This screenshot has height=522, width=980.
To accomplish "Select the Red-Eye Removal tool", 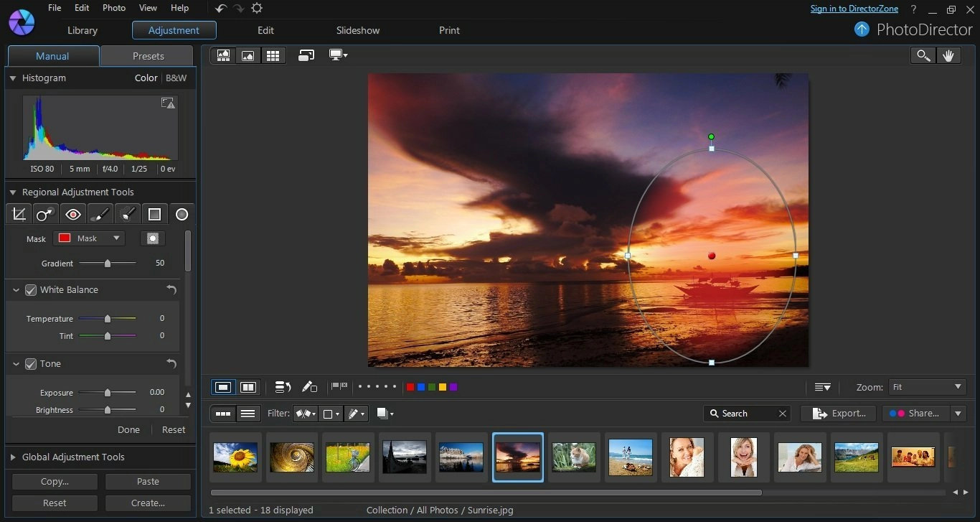I will click(72, 214).
